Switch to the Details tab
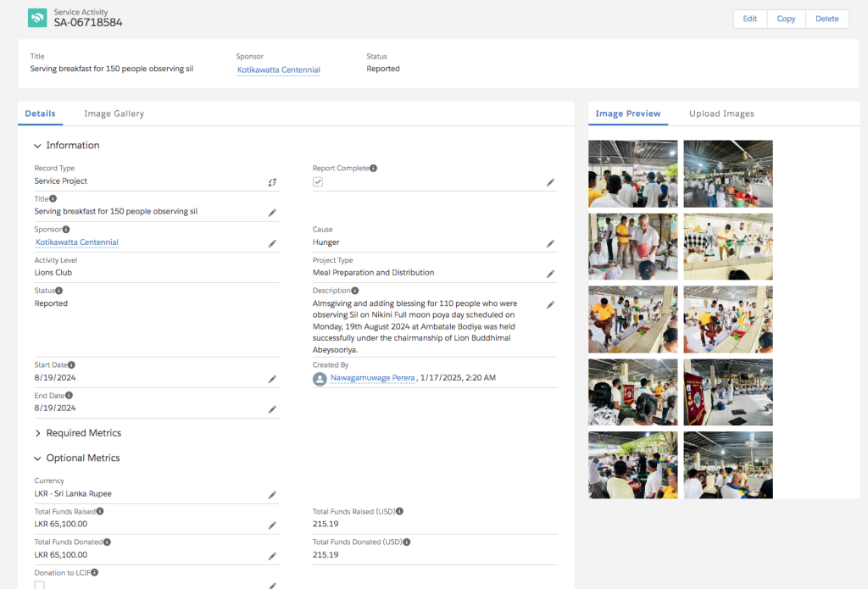This screenshot has height=589, width=868. coord(41,114)
